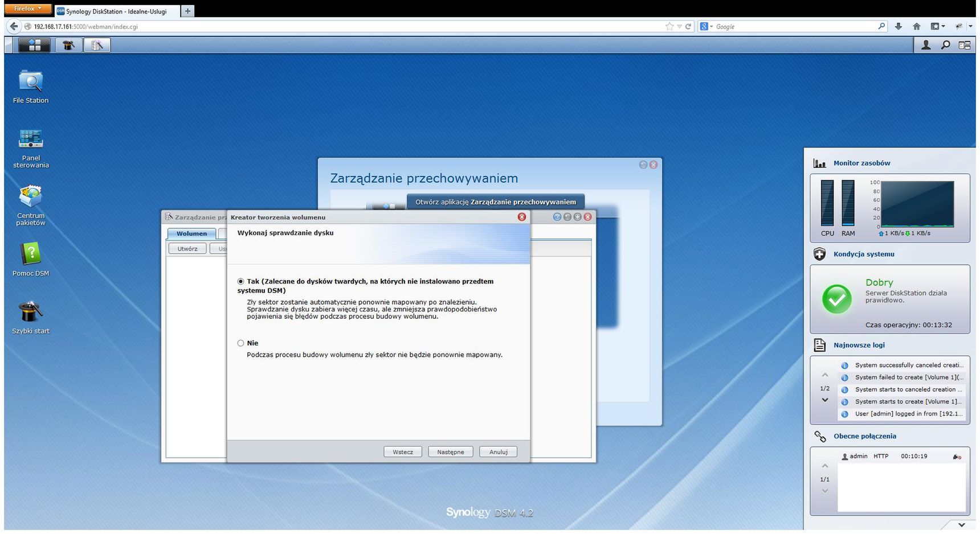Open the Obecne połączenia widget title

tap(865, 436)
